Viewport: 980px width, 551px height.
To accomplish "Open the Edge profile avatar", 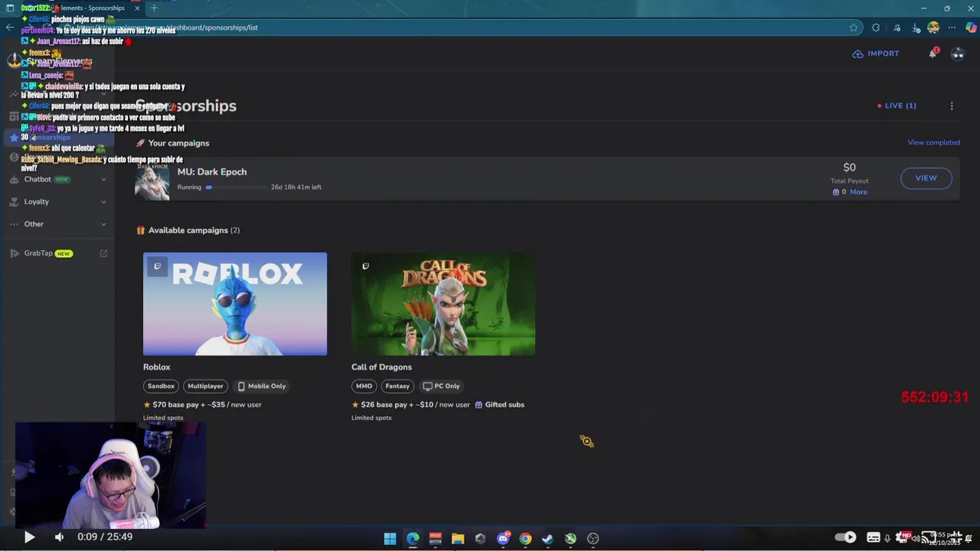I will (x=933, y=28).
